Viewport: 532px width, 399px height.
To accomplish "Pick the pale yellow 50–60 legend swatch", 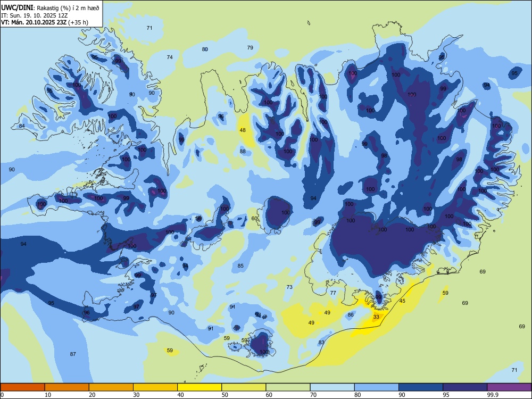I will (244, 387).
